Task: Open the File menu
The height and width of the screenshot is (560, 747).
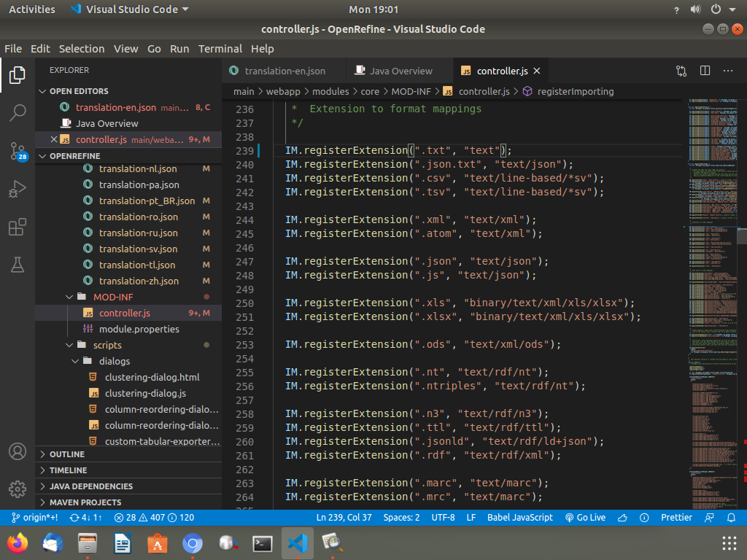Action: [x=13, y=49]
